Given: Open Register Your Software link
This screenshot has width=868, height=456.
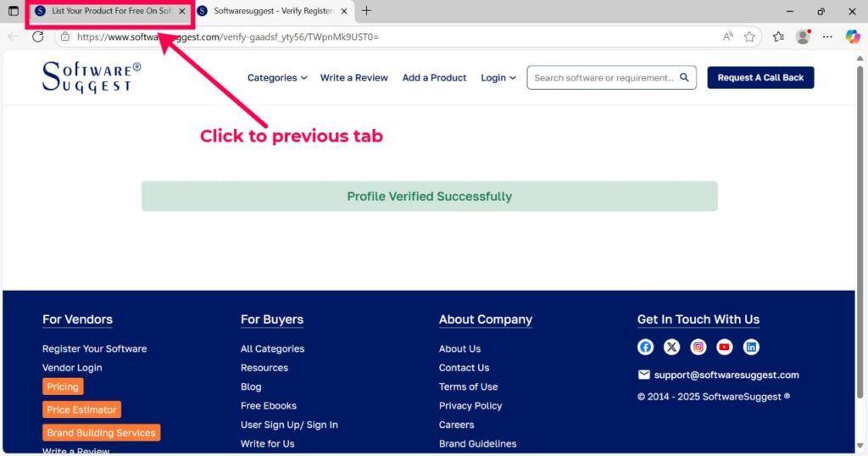Looking at the screenshot, I should point(95,348).
